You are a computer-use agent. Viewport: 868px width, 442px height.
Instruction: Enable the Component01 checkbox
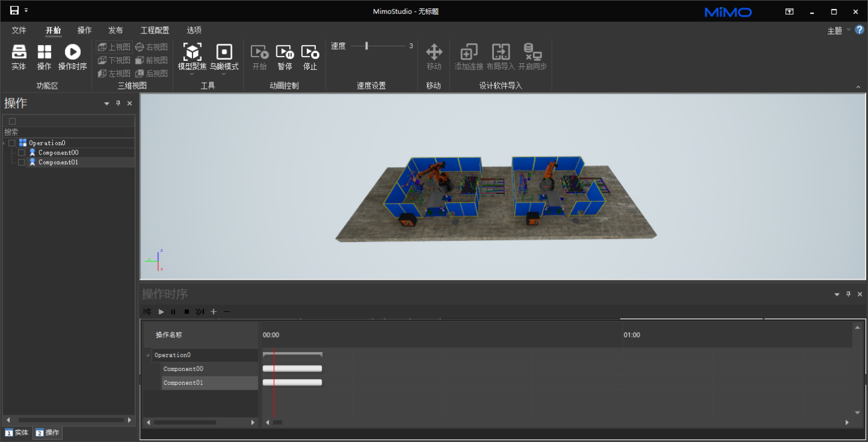(21, 162)
